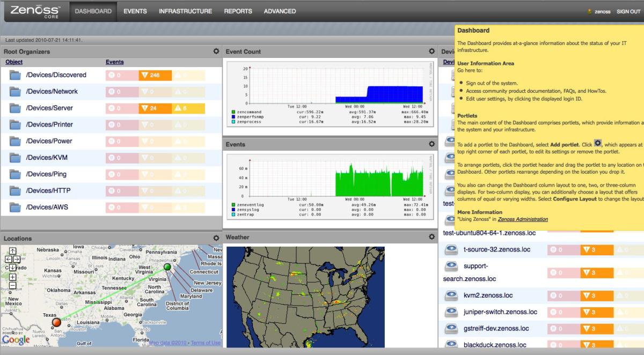Click the Weather radar map image

pyautogui.click(x=305, y=298)
